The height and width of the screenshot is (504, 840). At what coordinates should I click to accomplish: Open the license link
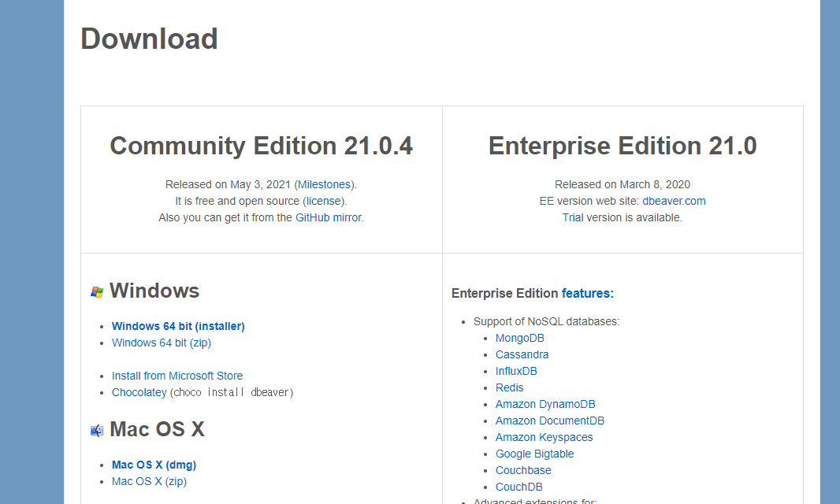point(324,201)
